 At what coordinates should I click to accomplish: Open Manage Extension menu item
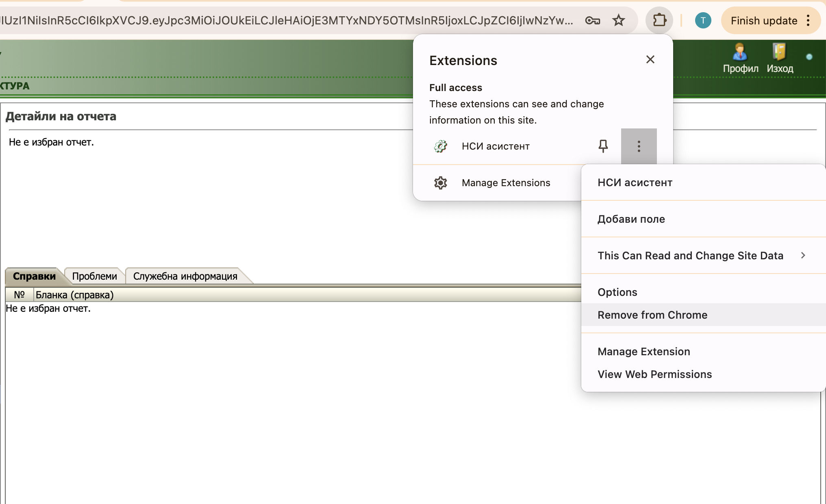644,350
